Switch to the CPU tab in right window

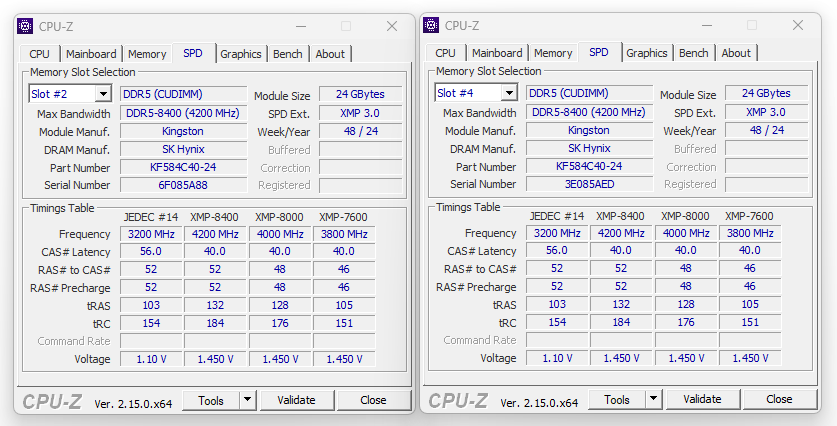point(446,53)
